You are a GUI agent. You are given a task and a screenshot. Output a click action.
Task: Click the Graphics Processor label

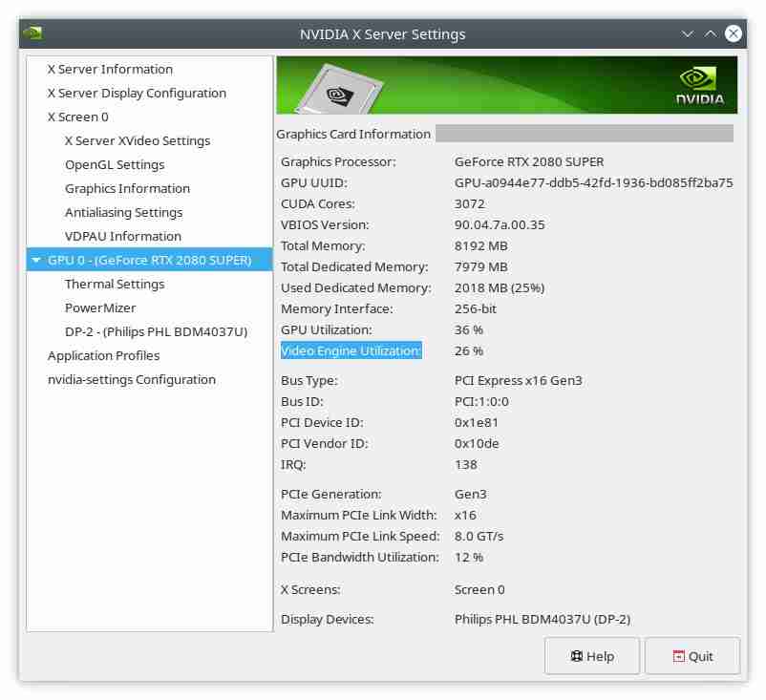tap(338, 162)
